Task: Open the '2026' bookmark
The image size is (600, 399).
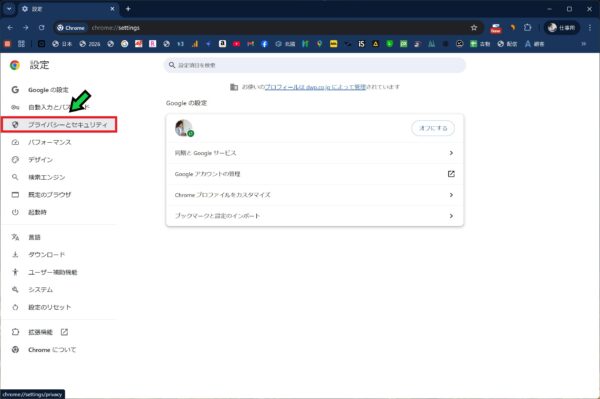Action: pos(90,44)
